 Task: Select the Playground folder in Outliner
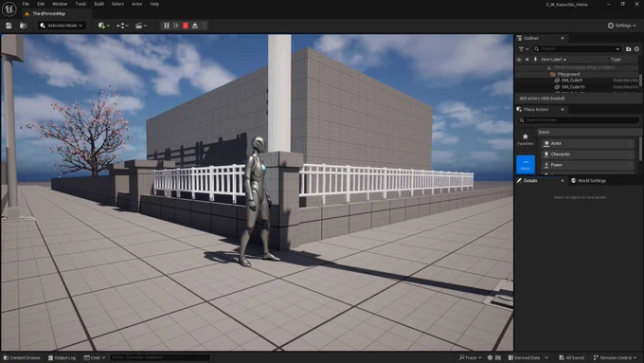tap(568, 74)
